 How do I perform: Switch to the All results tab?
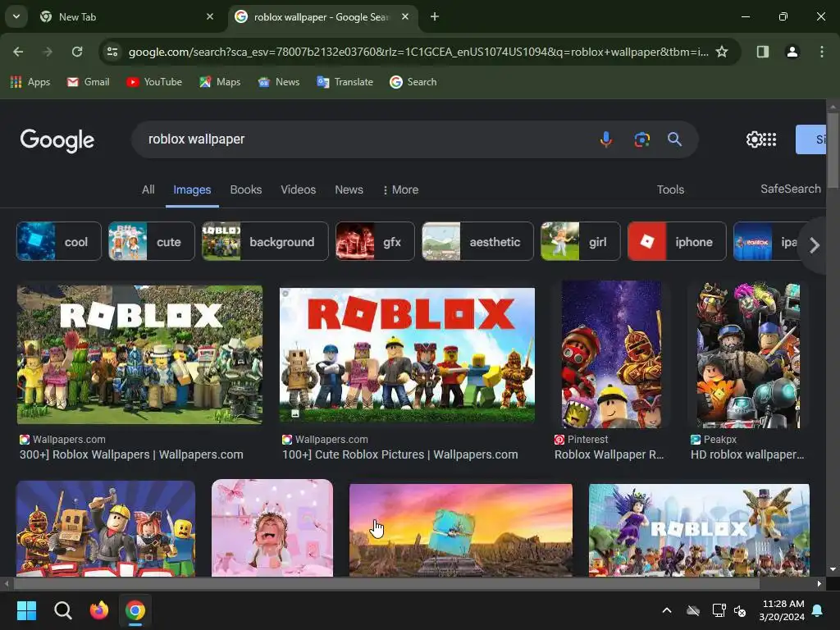[x=148, y=189]
